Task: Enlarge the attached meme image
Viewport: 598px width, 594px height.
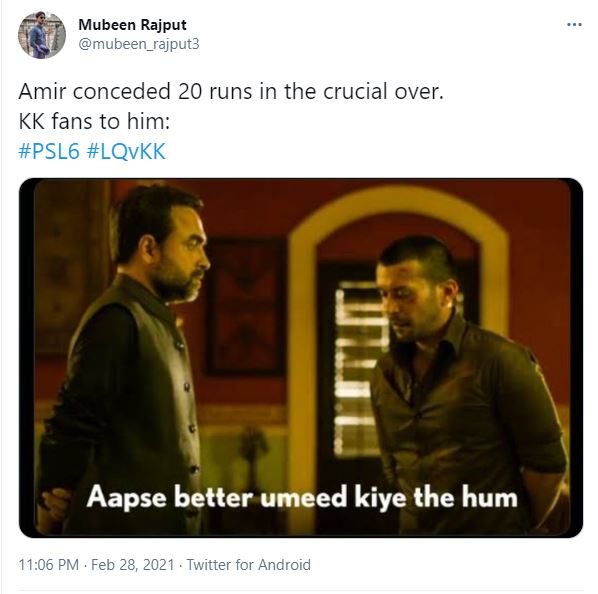Action: pyautogui.click(x=301, y=358)
